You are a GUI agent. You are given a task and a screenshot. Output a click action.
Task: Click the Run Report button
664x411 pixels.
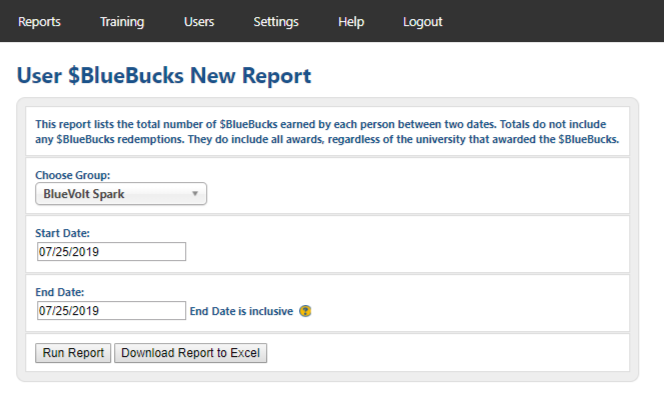[x=73, y=353]
